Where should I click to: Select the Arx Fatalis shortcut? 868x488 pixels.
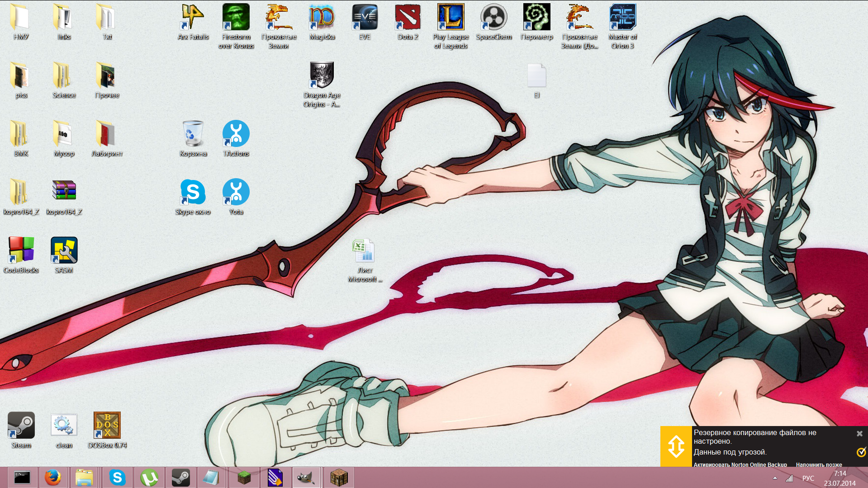click(193, 22)
